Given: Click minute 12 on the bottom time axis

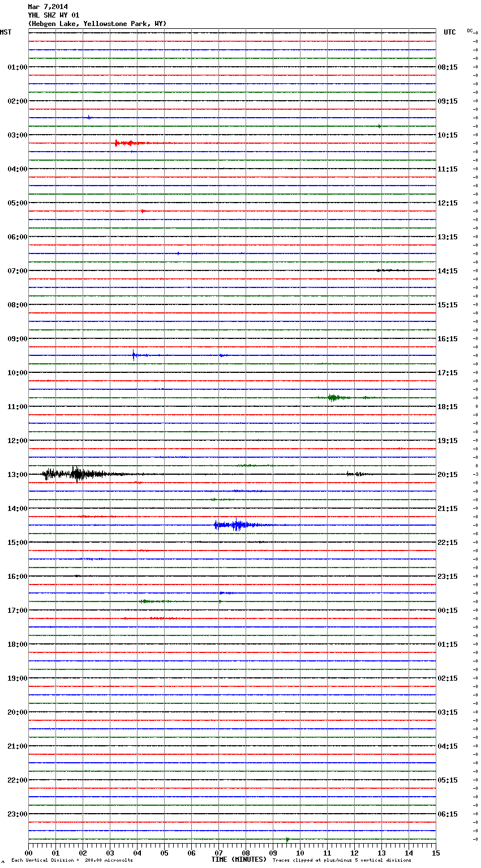Looking at the screenshot, I should click(354, 853).
